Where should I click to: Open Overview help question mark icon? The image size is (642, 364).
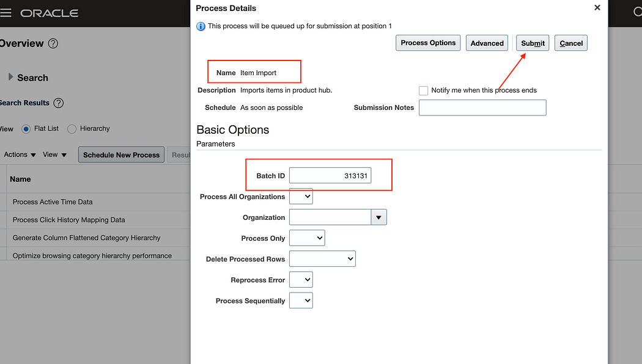pyautogui.click(x=53, y=43)
